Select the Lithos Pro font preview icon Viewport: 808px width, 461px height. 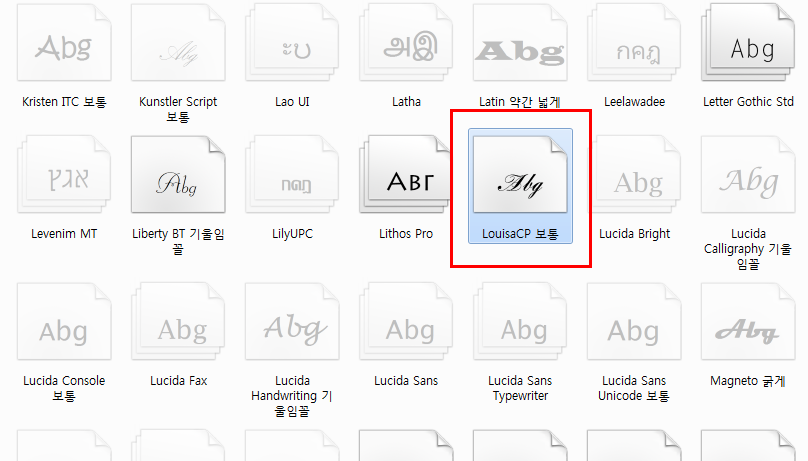point(406,174)
